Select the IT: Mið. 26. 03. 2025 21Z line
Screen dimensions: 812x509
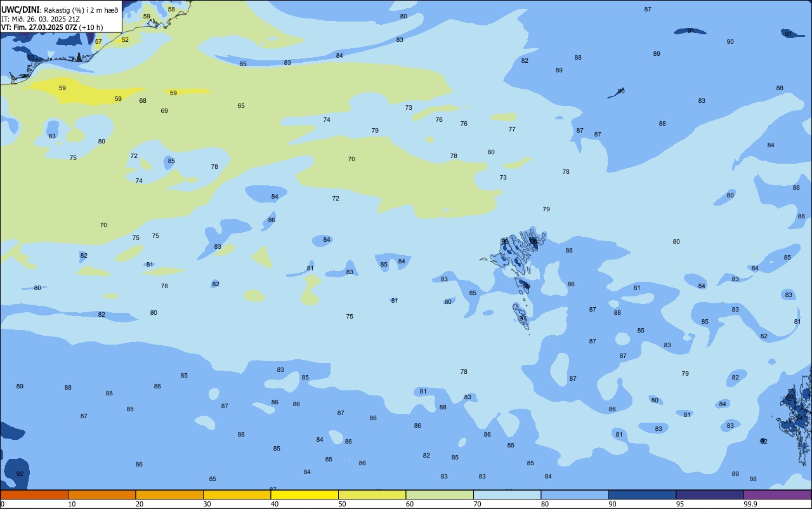point(41,19)
